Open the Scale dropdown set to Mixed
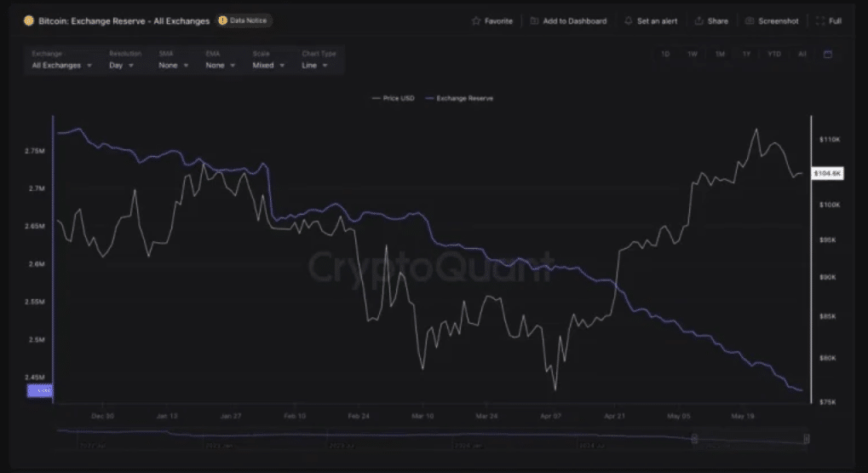This screenshot has height=473, width=868. pyautogui.click(x=268, y=66)
